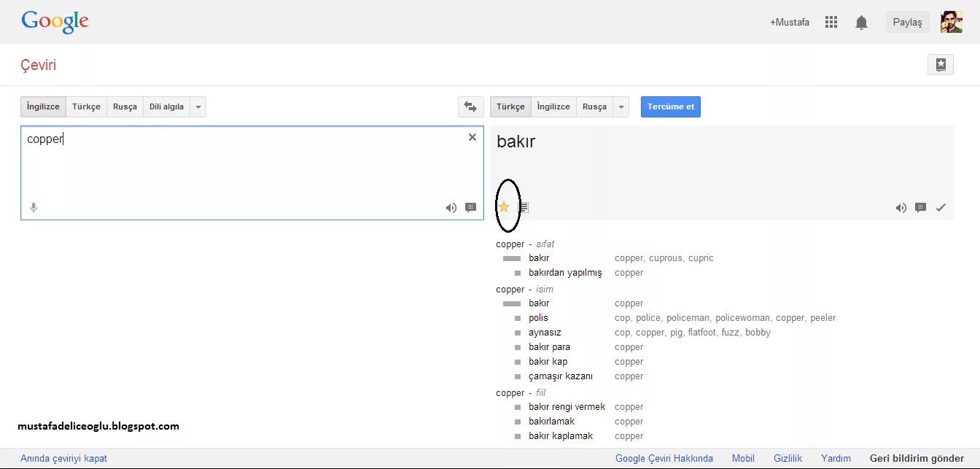
Task: Click Geri bildirim gönder
Action: click(x=917, y=459)
